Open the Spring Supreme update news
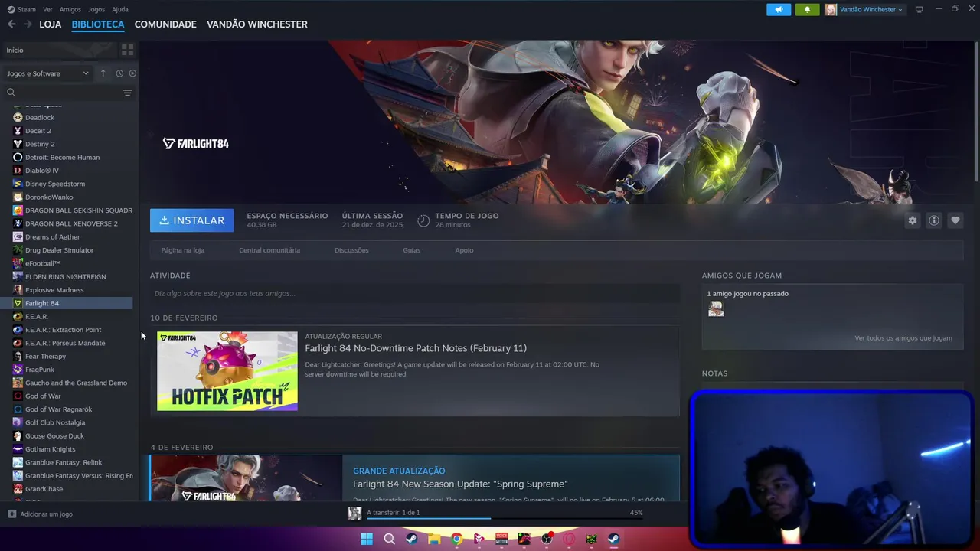This screenshot has width=980, height=551. 460,484
